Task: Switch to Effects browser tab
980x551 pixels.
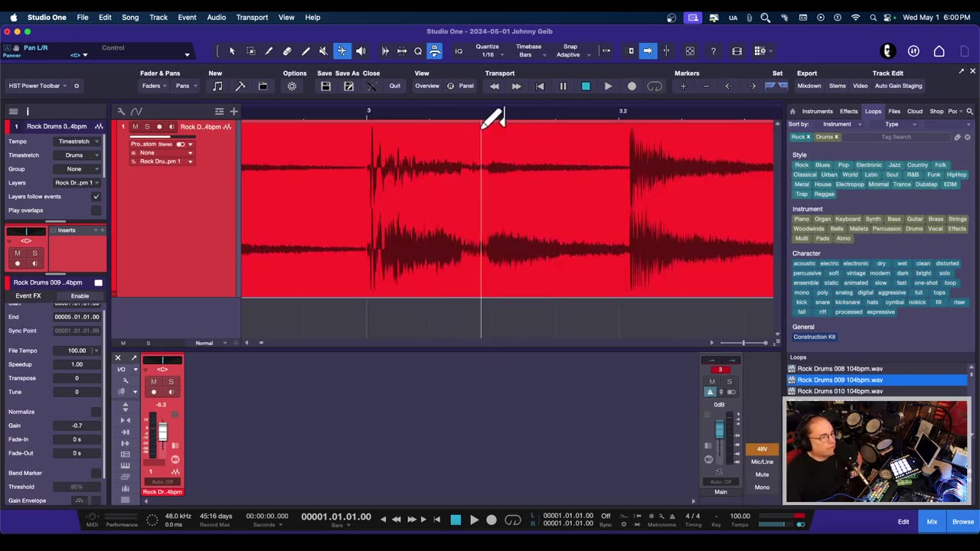Action: point(849,112)
